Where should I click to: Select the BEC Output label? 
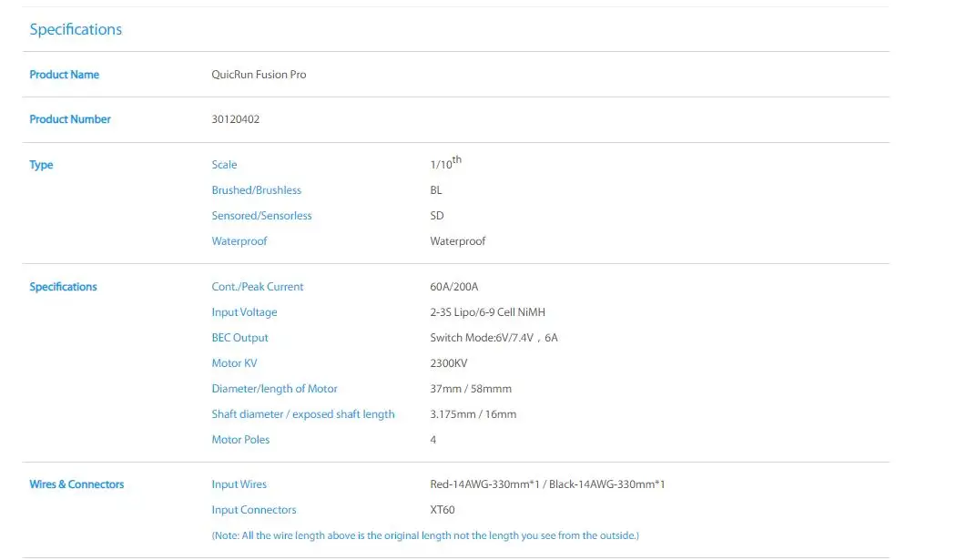tap(239, 338)
